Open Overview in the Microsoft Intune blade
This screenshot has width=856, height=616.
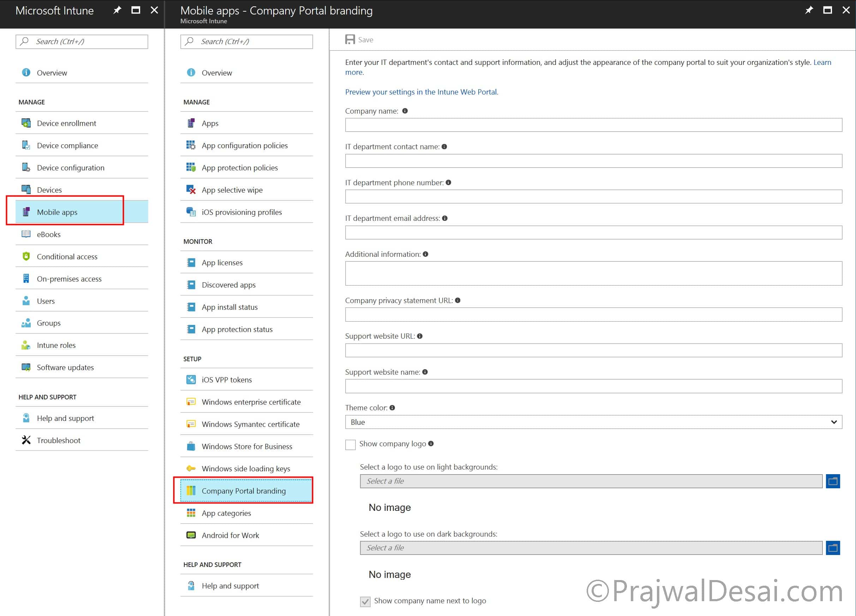(x=82, y=72)
